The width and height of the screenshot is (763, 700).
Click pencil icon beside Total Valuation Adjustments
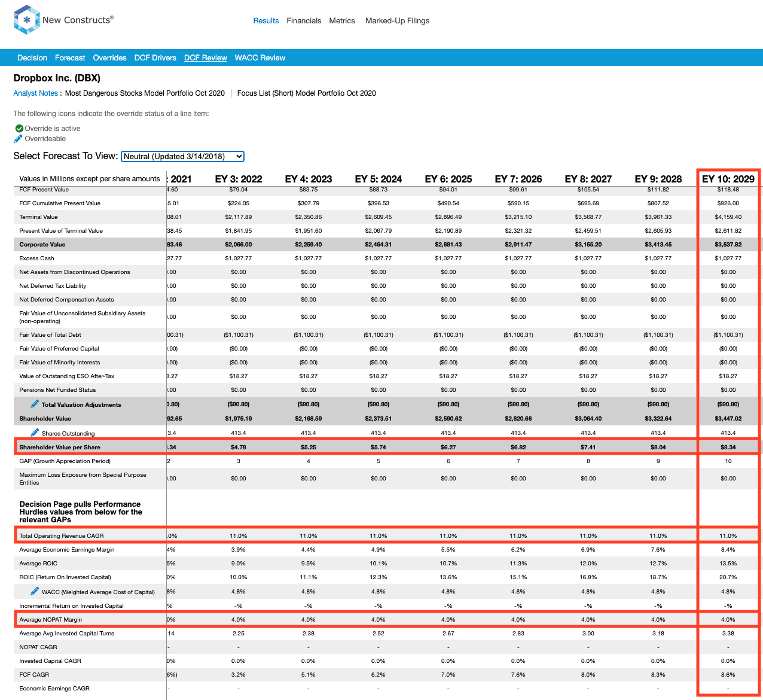point(35,404)
